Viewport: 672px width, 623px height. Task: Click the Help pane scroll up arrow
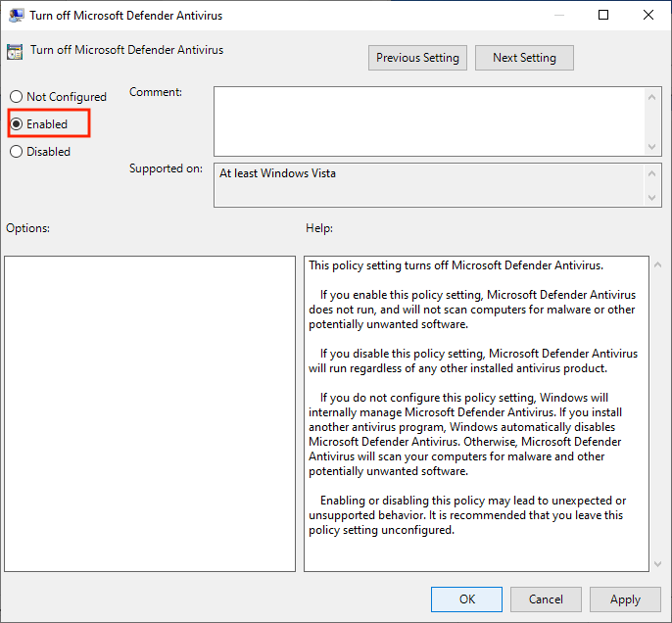658,265
